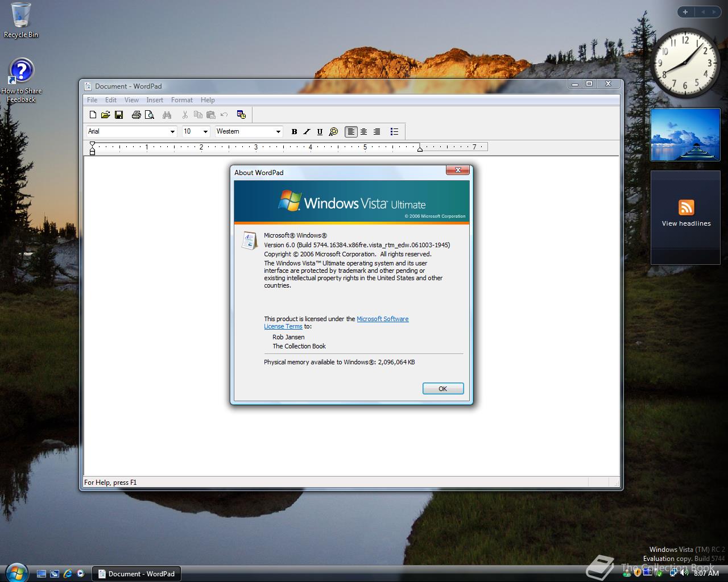This screenshot has width=728, height=582.
Task: Expand the Western script dropdown
Action: pos(278,131)
